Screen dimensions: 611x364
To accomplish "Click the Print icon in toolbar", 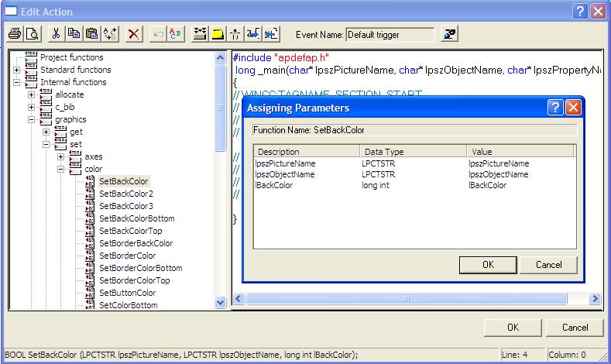I will tap(15, 34).
